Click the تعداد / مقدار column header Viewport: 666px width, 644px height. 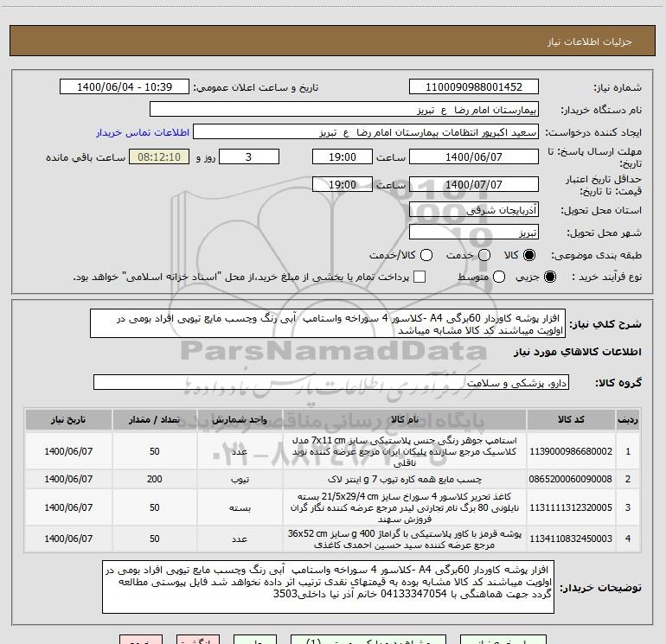(x=154, y=419)
